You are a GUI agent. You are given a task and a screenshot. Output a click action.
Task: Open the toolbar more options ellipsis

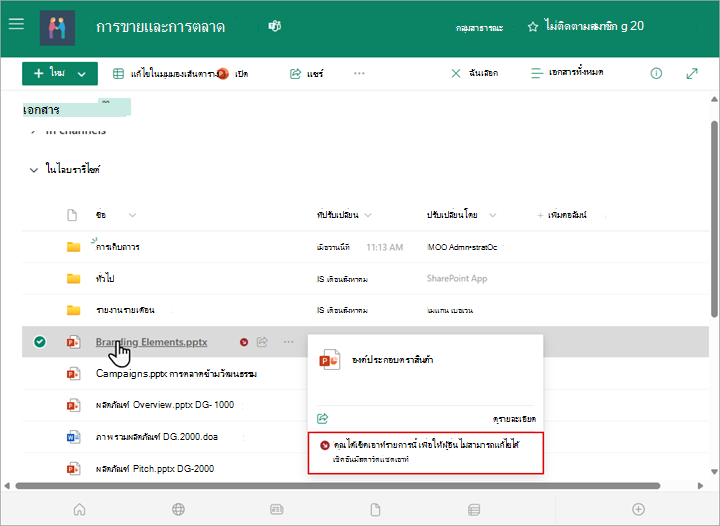pos(359,73)
